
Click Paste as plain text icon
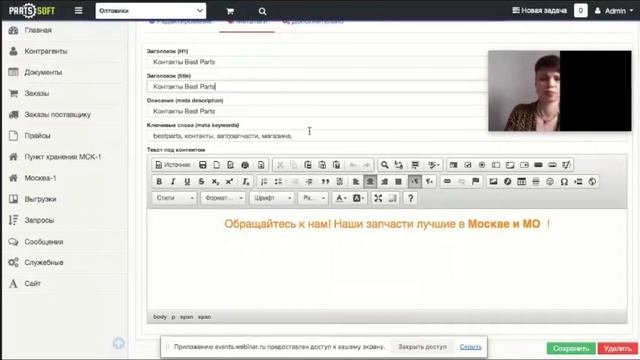(x=322, y=165)
